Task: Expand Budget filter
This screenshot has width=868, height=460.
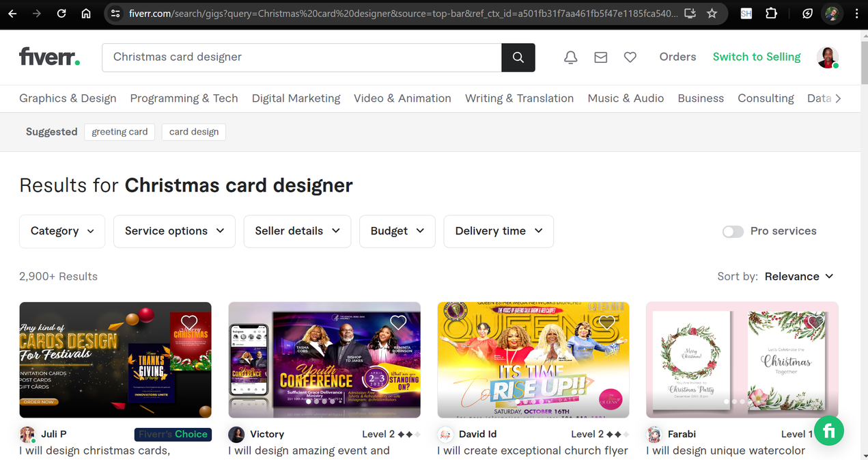Action: (x=397, y=231)
